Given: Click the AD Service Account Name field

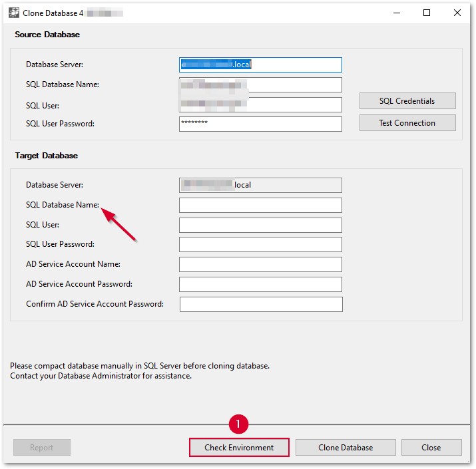Looking at the screenshot, I should [260, 265].
